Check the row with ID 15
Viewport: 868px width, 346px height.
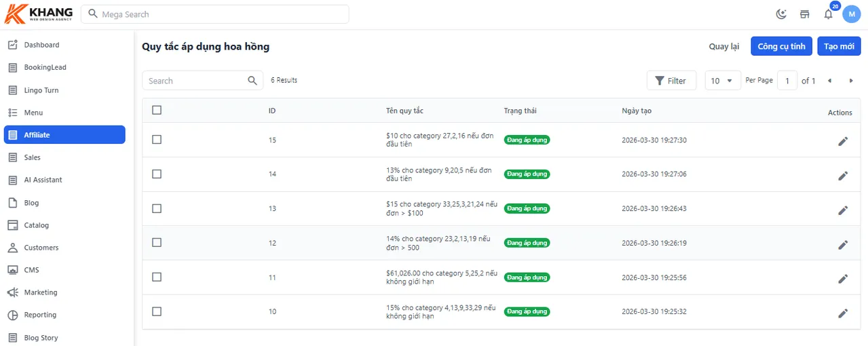[x=157, y=139]
